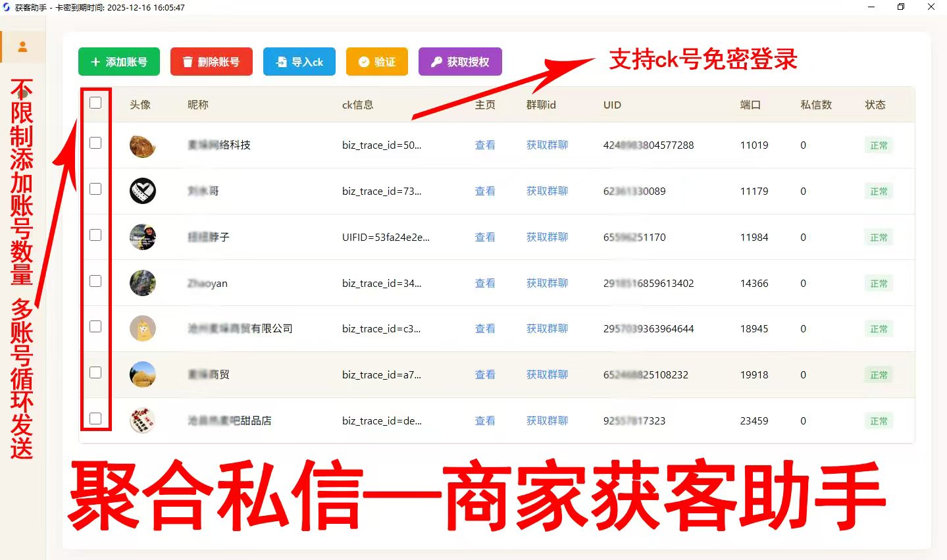Image resolution: width=947 pixels, height=560 pixels.
Task: Click the 查看 link for port 11019
Action: pos(485,145)
